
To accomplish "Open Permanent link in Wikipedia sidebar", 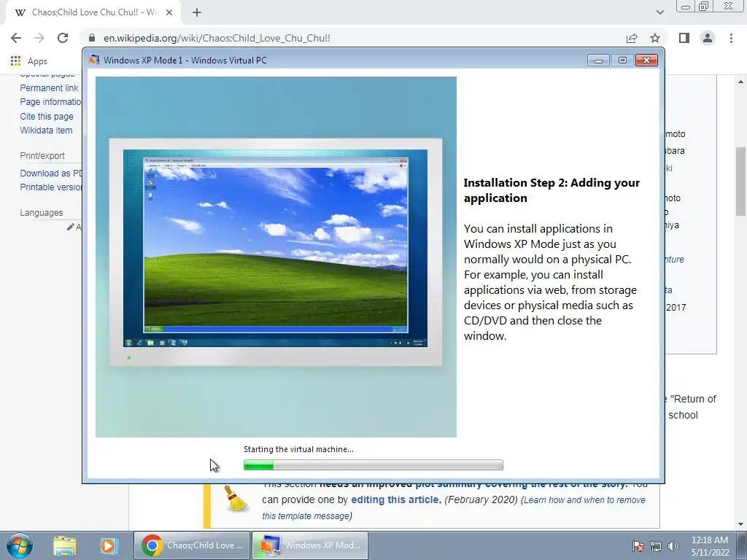I will 49,88.
